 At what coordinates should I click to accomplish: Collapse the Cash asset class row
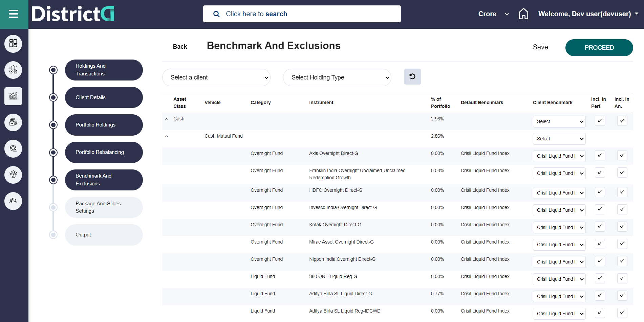coord(167,119)
